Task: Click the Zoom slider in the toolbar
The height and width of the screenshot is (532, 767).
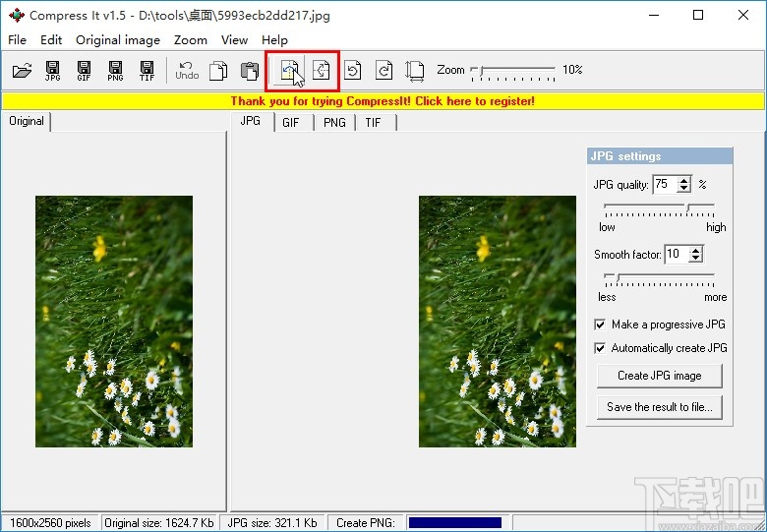Action: [x=512, y=70]
